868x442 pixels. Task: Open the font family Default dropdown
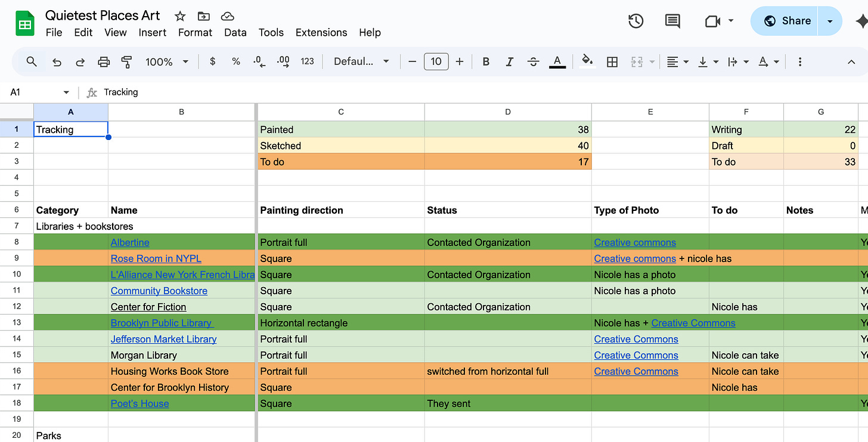coord(362,61)
